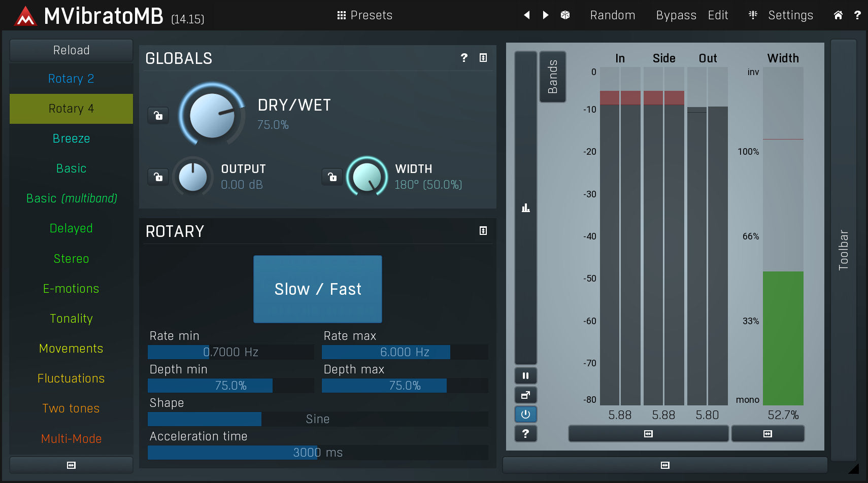Screen dimensions: 868x483
Task: Open meter help question mark button
Action: (526, 434)
